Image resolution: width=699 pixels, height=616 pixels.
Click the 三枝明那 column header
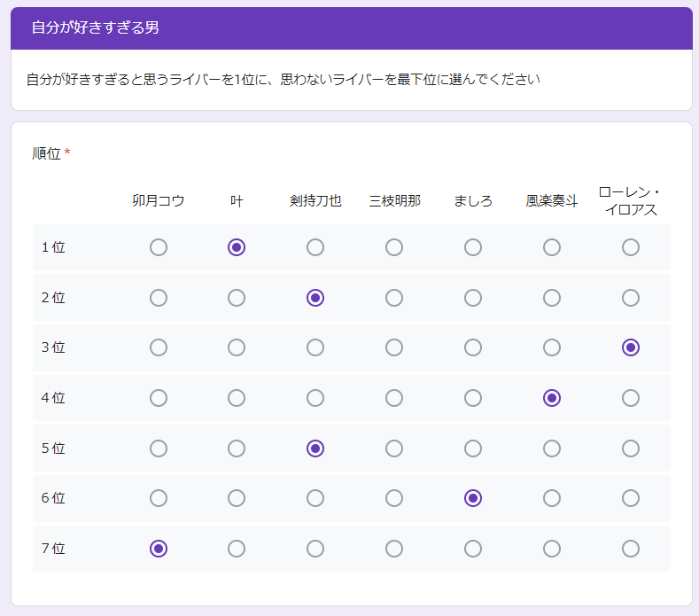pos(394,200)
